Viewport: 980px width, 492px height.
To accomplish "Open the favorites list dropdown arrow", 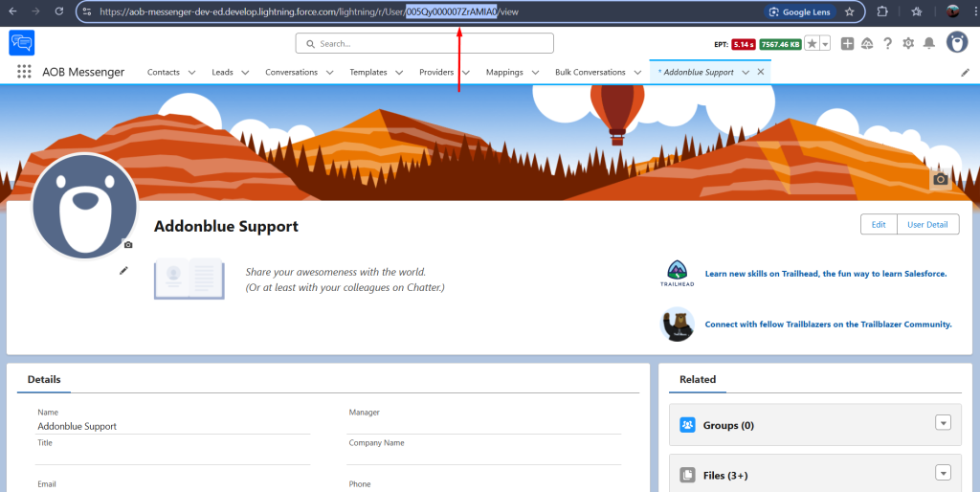I will tap(825, 44).
